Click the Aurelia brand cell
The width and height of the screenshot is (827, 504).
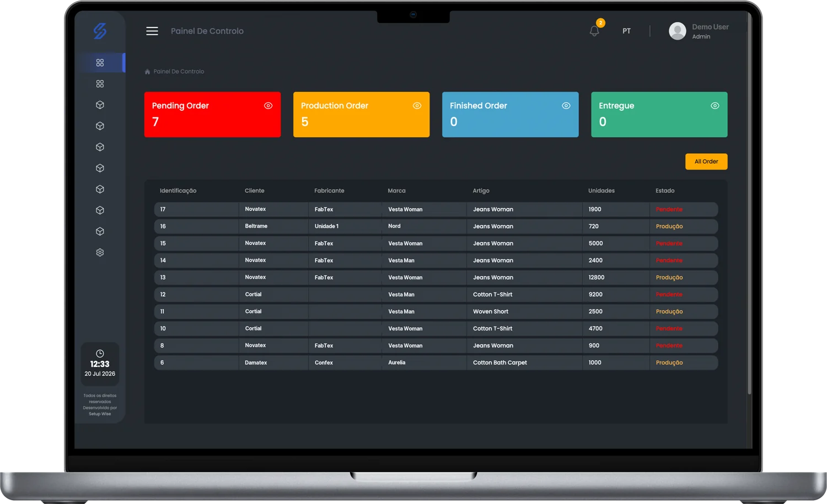coord(396,362)
